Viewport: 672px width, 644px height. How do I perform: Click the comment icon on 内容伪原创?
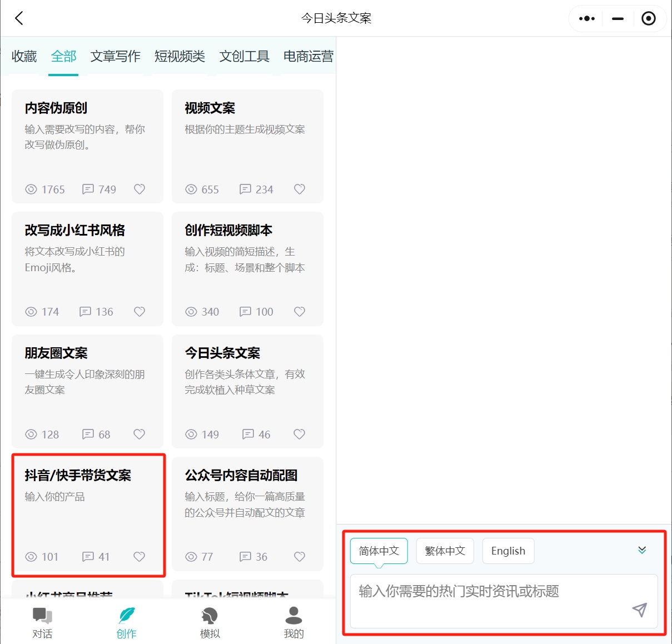coord(88,189)
